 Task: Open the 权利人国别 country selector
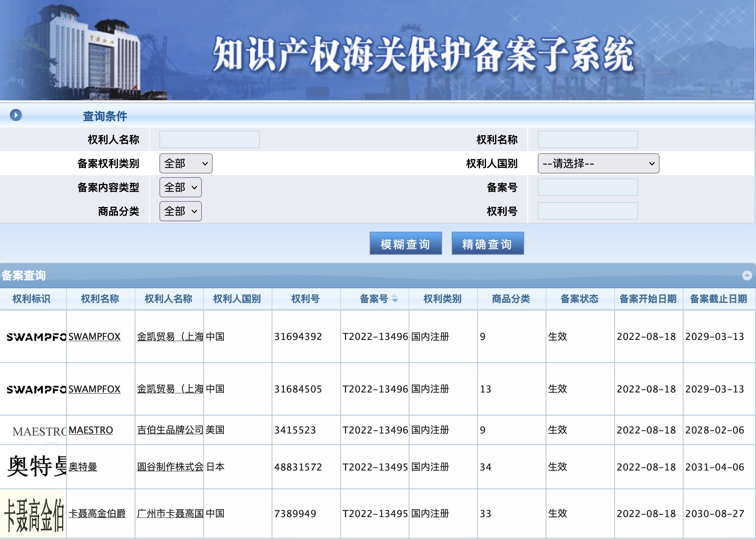pos(598,164)
